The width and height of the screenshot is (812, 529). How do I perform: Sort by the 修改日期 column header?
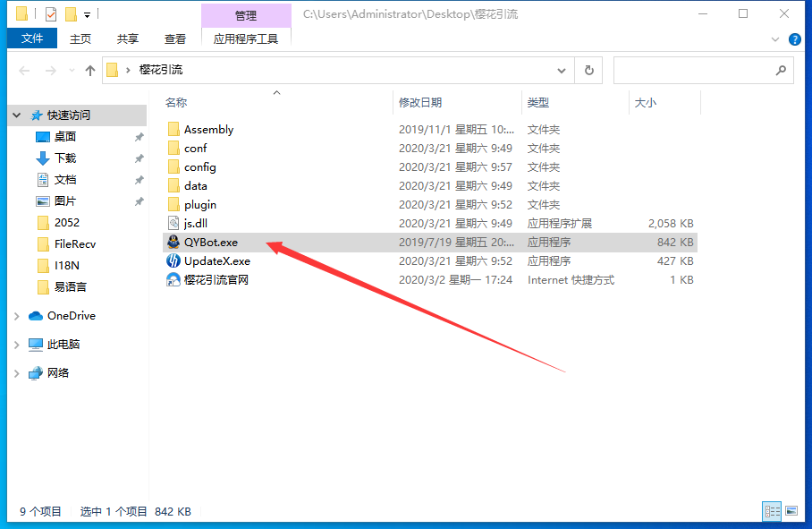click(420, 103)
